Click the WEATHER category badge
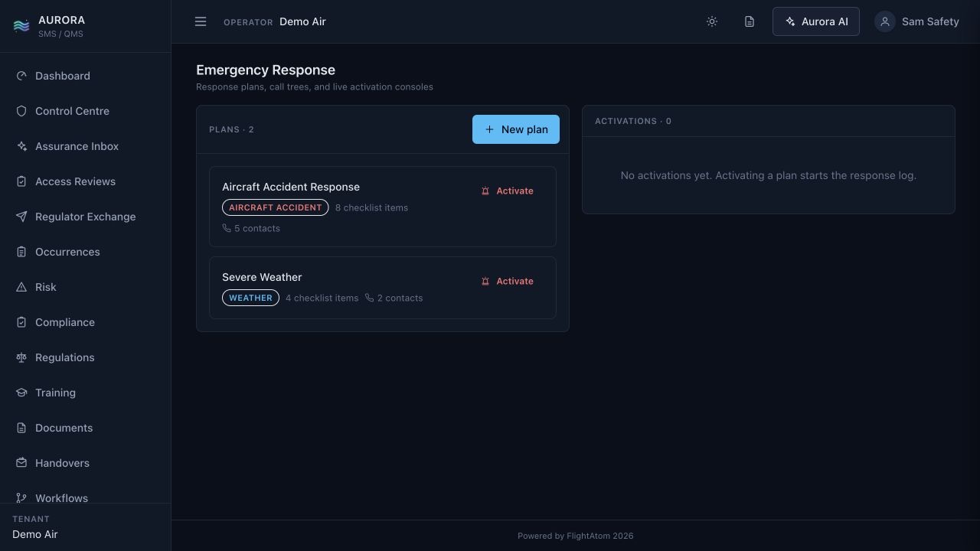 (x=250, y=298)
